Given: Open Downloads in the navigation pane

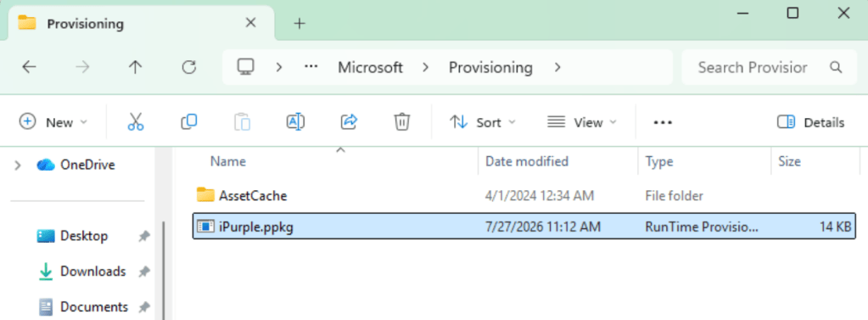Looking at the screenshot, I should pos(92,272).
